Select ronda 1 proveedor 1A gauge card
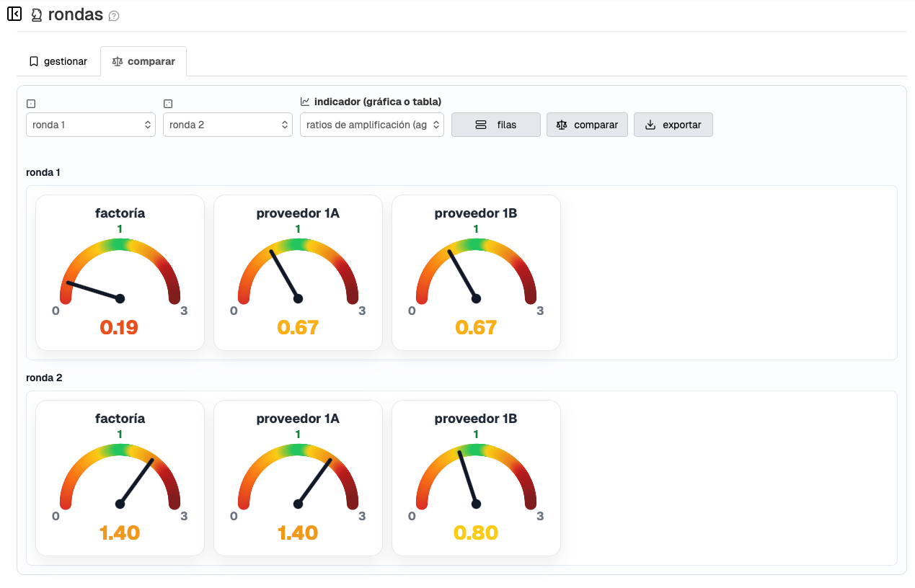 298,272
